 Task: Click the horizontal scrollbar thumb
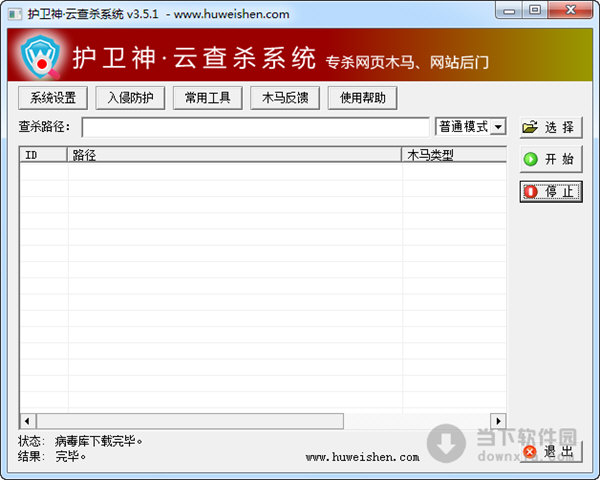(190, 421)
